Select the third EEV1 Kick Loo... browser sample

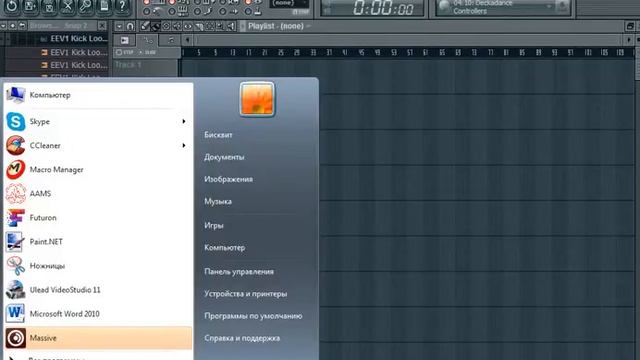[75, 65]
